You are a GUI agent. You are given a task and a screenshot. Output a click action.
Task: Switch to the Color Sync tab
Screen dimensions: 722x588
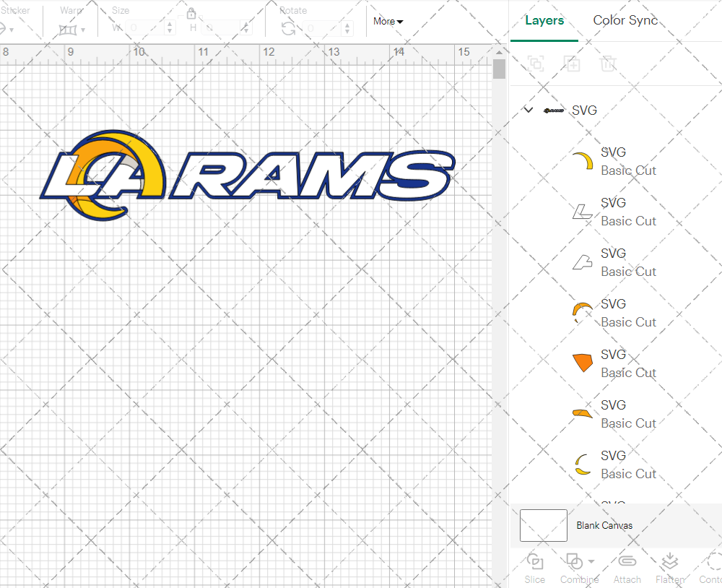pos(625,20)
